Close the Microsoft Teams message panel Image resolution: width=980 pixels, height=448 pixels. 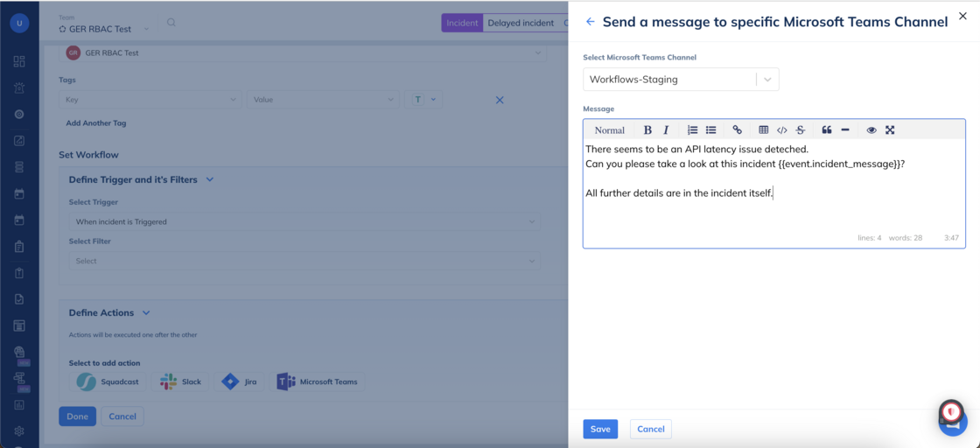tap(962, 17)
